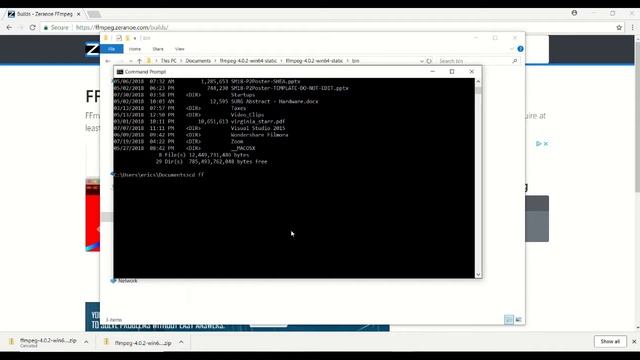Viewport: 640px width, 360px height.
Task: Click the New folder quick access icon
Action: tap(127, 38)
